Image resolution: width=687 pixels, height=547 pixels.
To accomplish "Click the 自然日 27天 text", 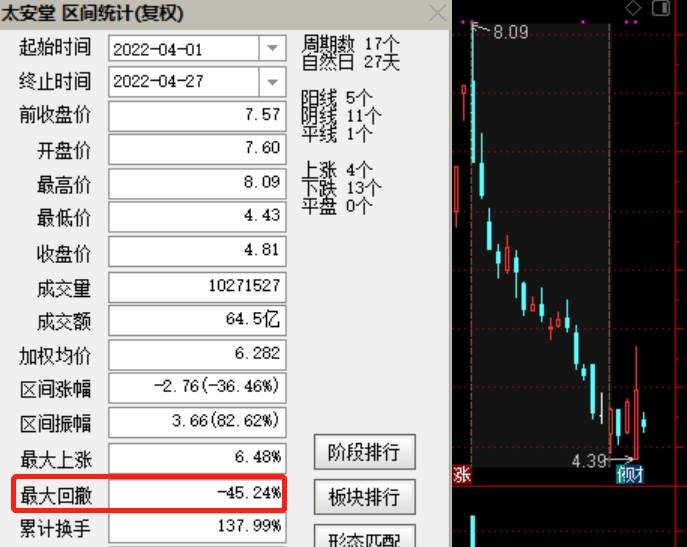I will pos(351,62).
